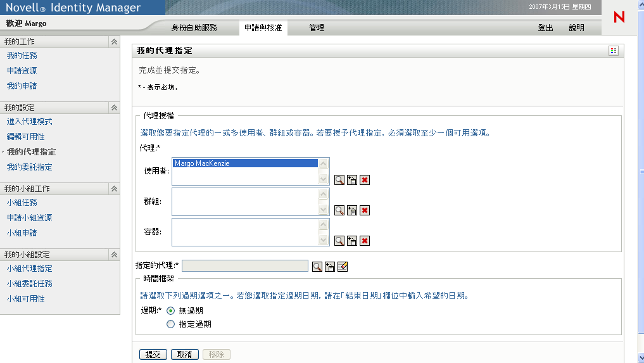Click red X remove icon for 群組

365,210
